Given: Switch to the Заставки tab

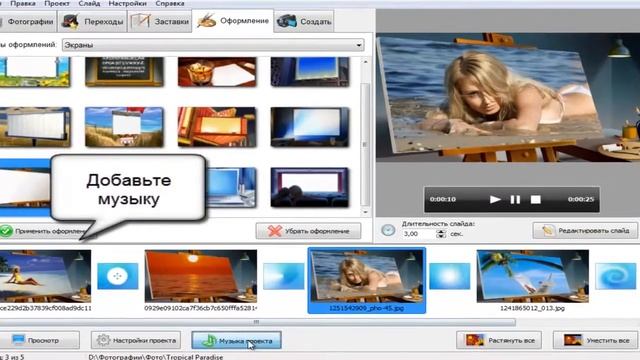Looking at the screenshot, I should point(160,22).
